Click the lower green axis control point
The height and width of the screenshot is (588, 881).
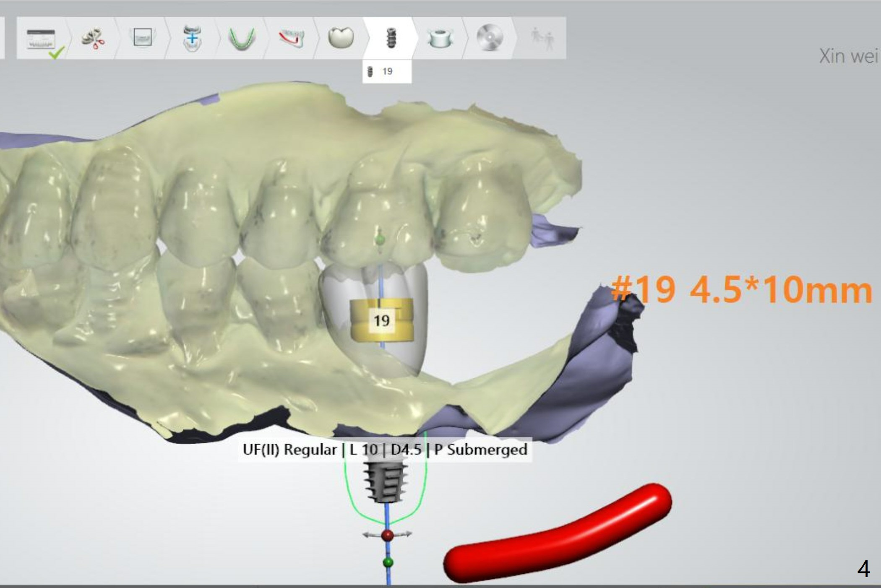(x=388, y=562)
